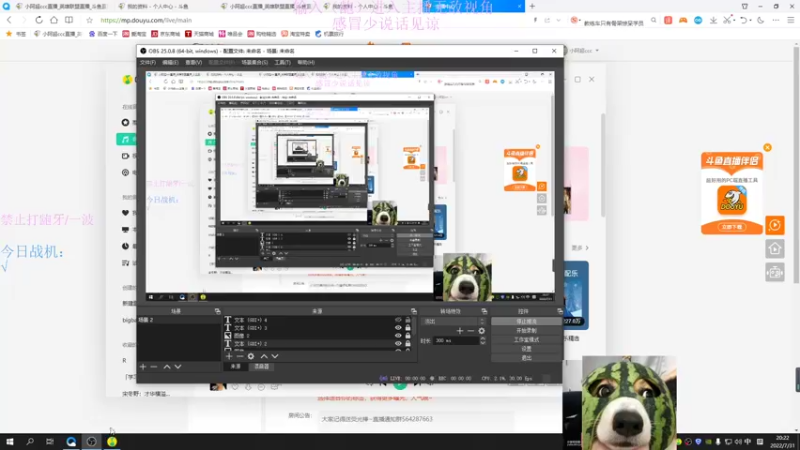Click browser address bar URL
The height and width of the screenshot is (450, 800).
pos(146,20)
